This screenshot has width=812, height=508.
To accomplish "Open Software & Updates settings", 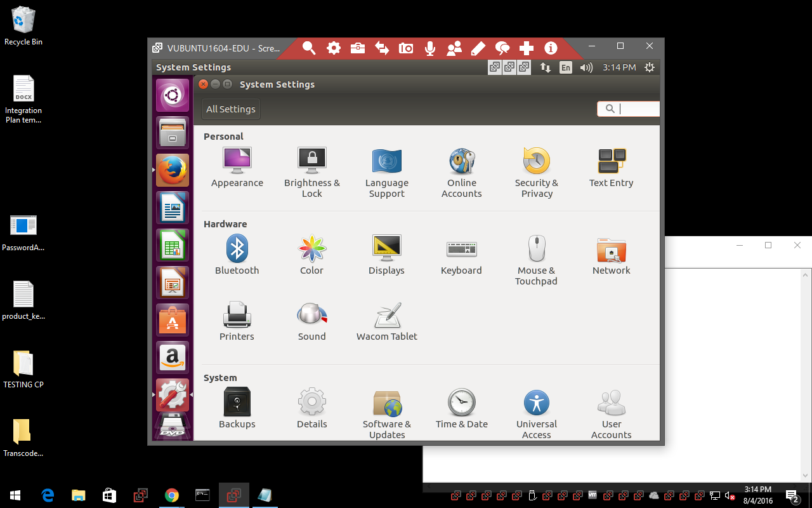I will pyautogui.click(x=387, y=413).
